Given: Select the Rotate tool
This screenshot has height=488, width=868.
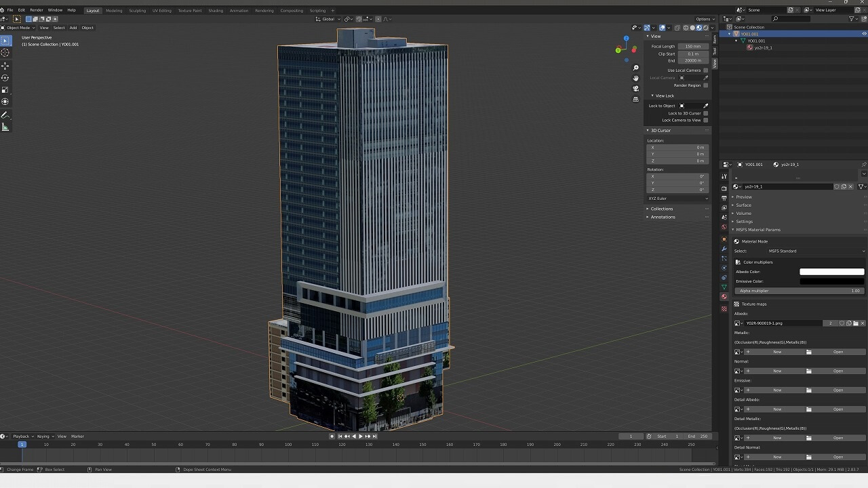Looking at the screenshot, I should (5, 78).
